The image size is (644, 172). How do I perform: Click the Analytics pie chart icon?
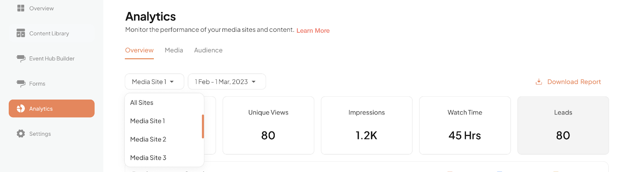[x=21, y=108]
